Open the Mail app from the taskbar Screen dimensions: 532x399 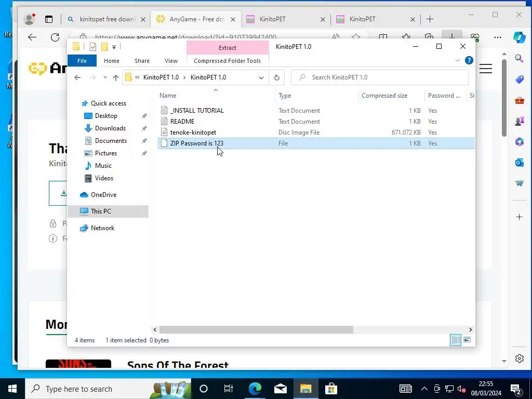[x=280, y=389]
